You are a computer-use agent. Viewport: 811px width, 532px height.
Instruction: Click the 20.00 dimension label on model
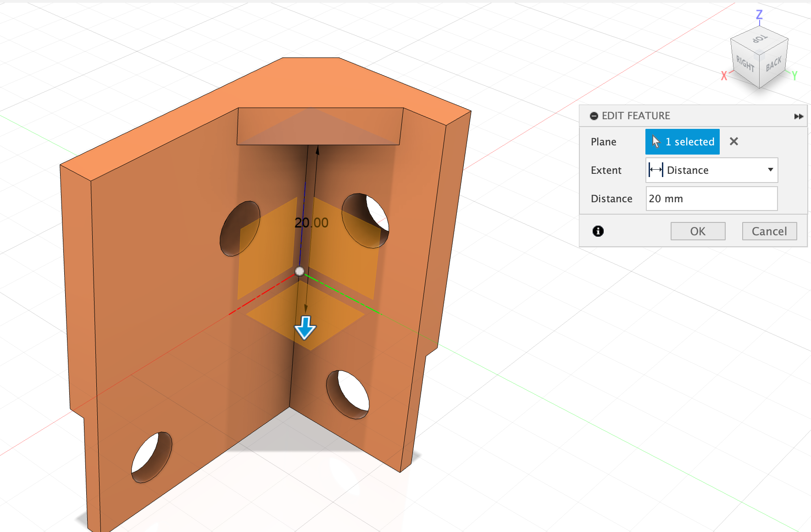pyautogui.click(x=311, y=223)
